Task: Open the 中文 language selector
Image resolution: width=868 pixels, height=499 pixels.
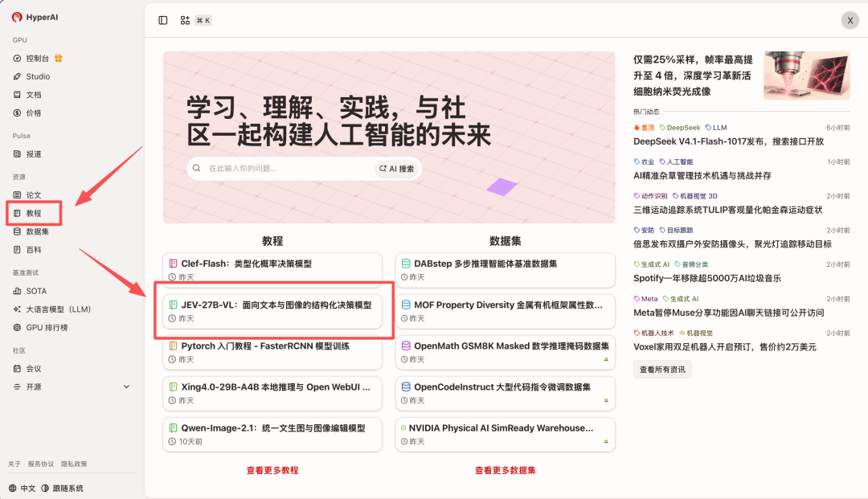Action: (x=23, y=488)
